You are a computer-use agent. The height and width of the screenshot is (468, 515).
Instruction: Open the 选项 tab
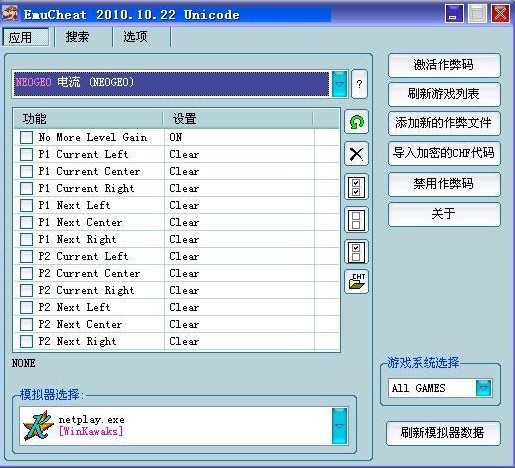[x=135, y=37]
